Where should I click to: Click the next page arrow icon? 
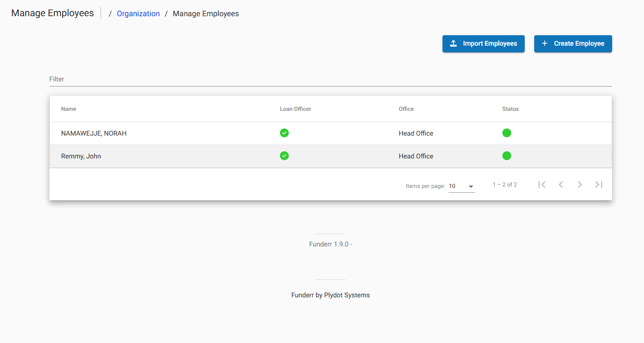coord(580,185)
